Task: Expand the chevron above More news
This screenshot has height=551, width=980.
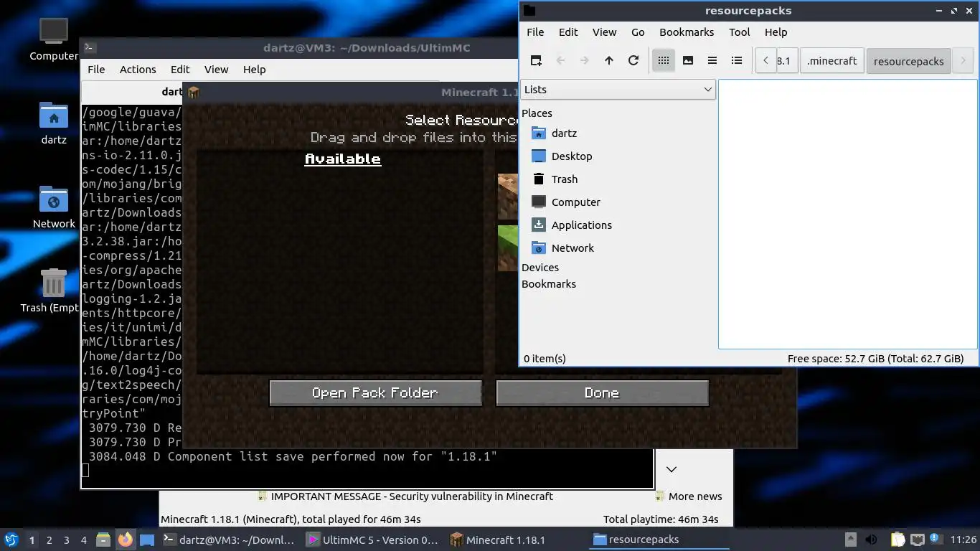Action: point(672,469)
